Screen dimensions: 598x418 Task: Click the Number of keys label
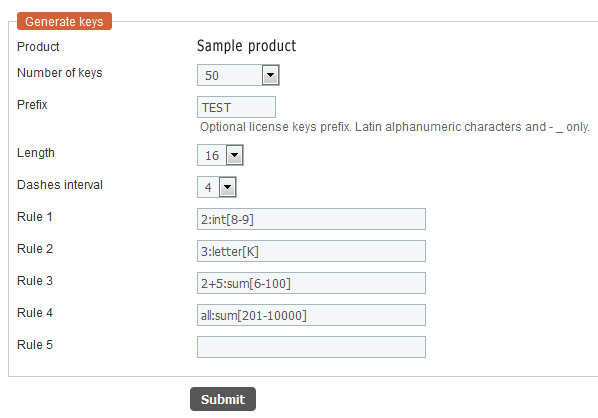60,72
